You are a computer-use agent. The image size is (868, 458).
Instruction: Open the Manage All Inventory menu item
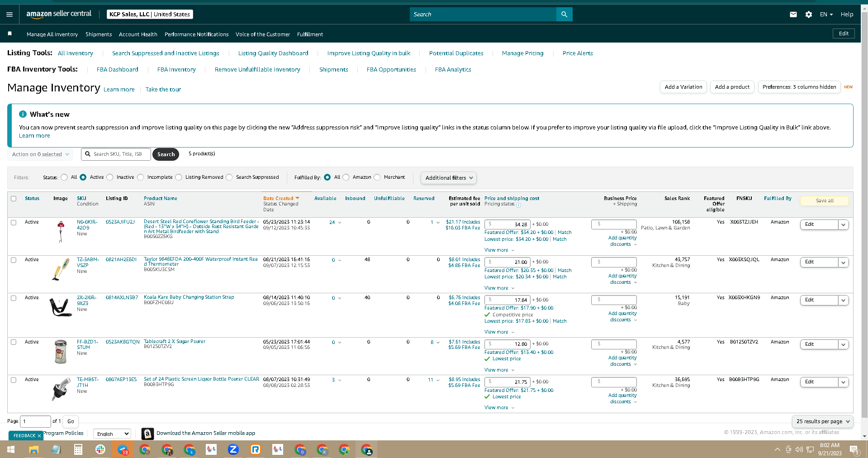pyautogui.click(x=52, y=34)
